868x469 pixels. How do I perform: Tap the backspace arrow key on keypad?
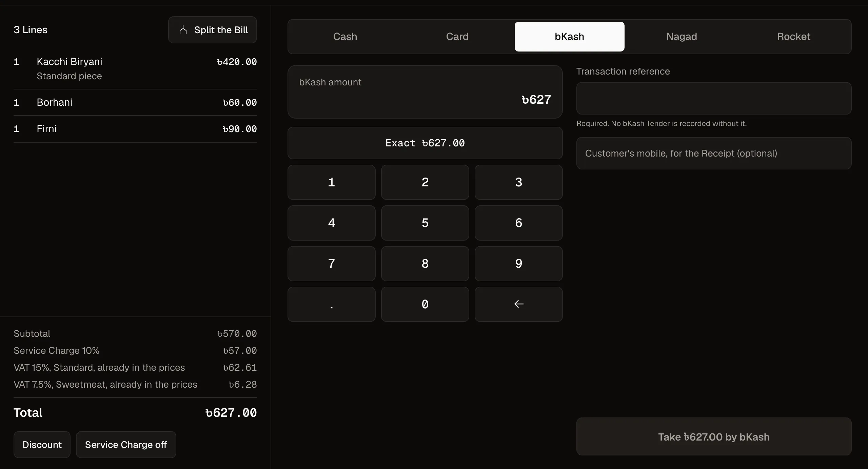[x=518, y=304]
